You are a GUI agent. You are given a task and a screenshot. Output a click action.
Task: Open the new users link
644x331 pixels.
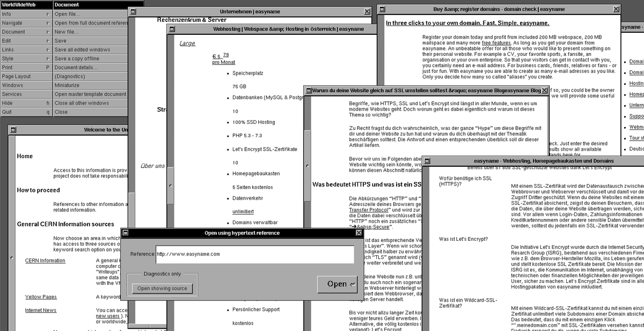click(109, 317)
